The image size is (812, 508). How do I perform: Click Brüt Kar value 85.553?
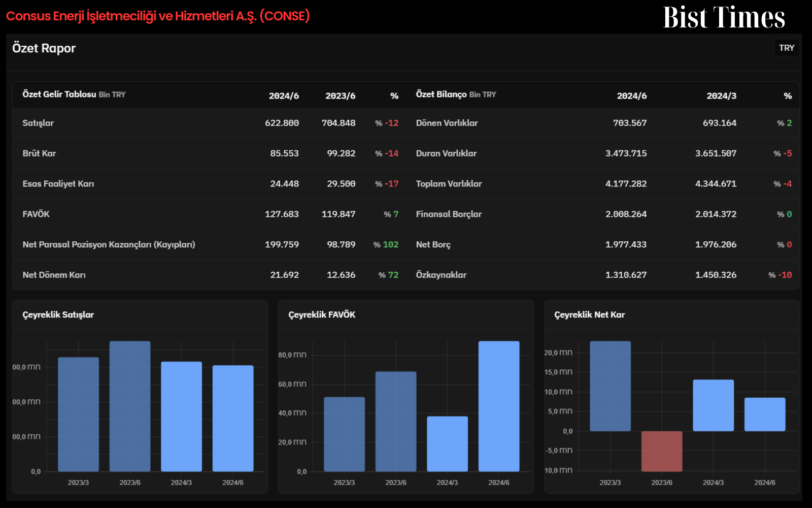pos(284,153)
